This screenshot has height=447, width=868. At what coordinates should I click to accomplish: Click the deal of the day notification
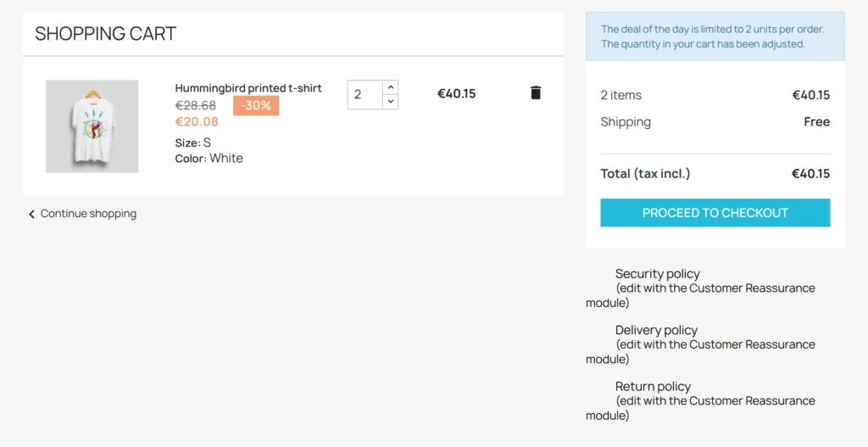715,36
